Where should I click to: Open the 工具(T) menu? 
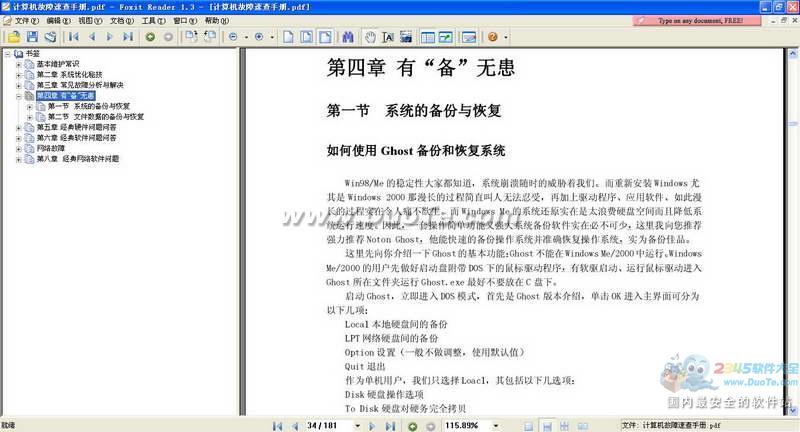[x=153, y=20]
